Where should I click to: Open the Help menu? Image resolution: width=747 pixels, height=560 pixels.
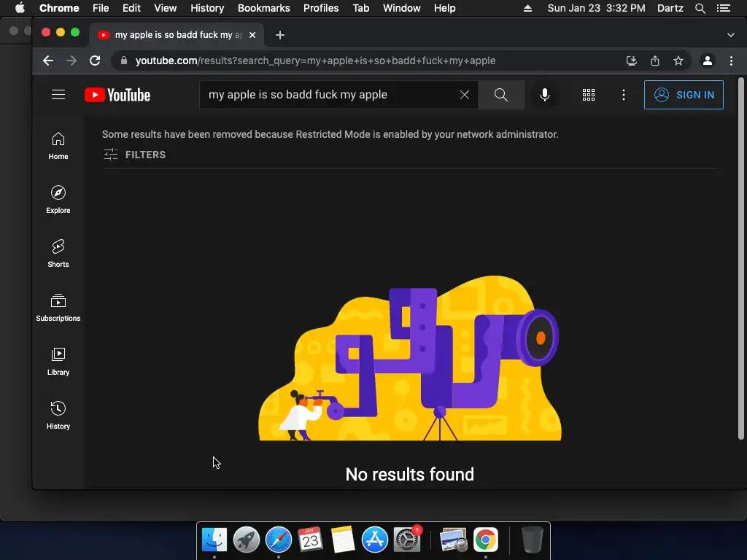444,8
